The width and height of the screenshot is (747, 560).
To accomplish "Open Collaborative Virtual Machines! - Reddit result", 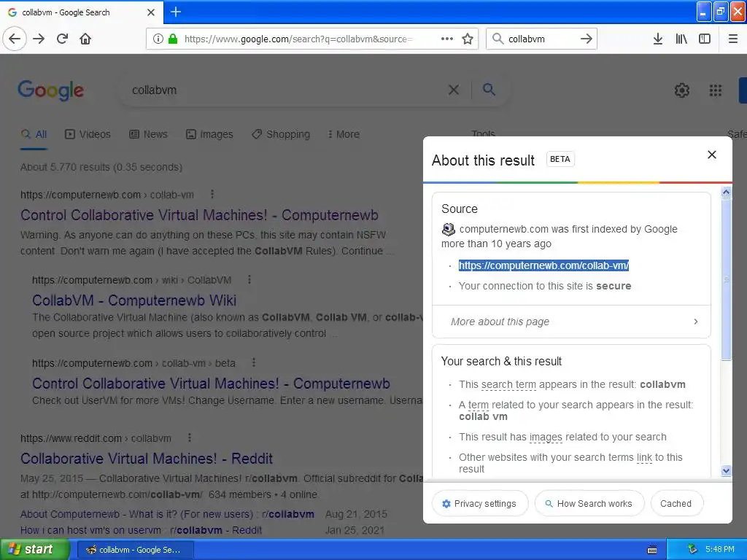I will click(146, 458).
